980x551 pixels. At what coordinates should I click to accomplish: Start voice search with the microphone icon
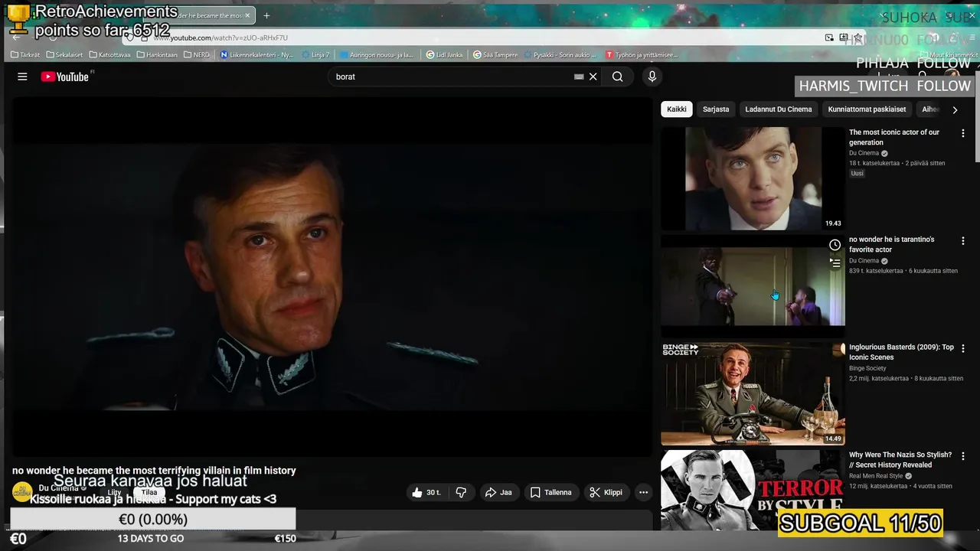click(652, 77)
